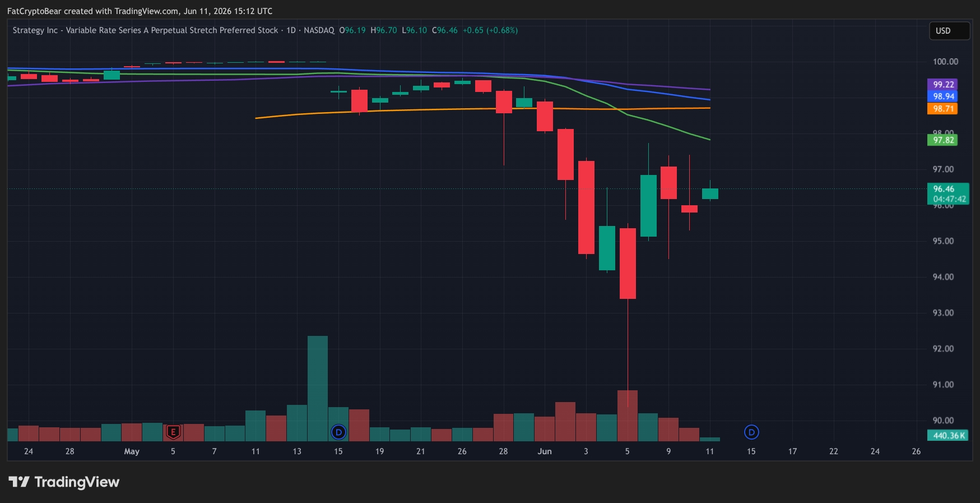This screenshot has width=980, height=503.
Task: Click the dividend D marker above date 15 in June
Action: pos(751,432)
